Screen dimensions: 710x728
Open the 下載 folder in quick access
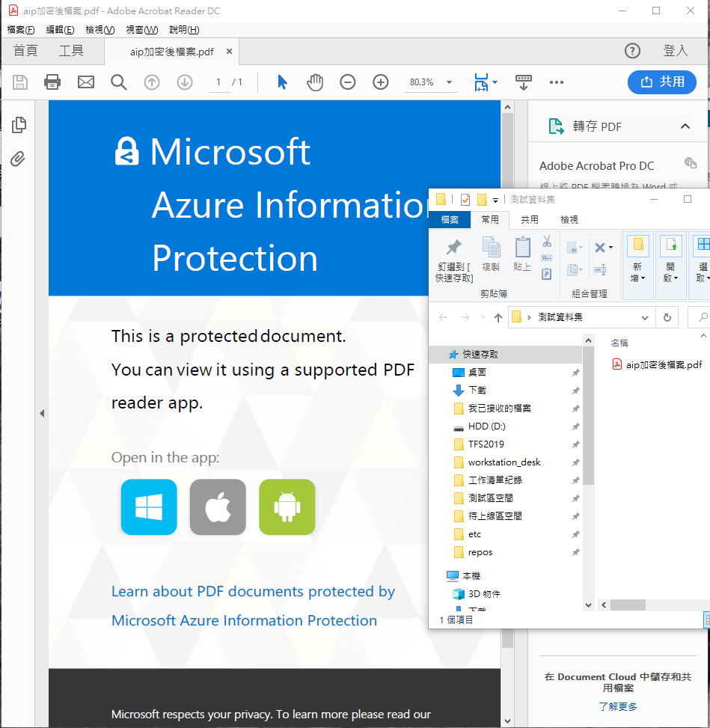point(477,390)
